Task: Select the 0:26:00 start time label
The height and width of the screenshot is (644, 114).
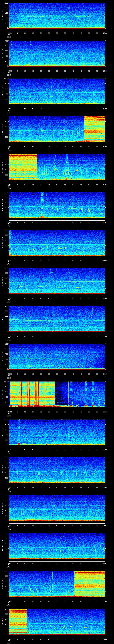Action: [9, 487]
